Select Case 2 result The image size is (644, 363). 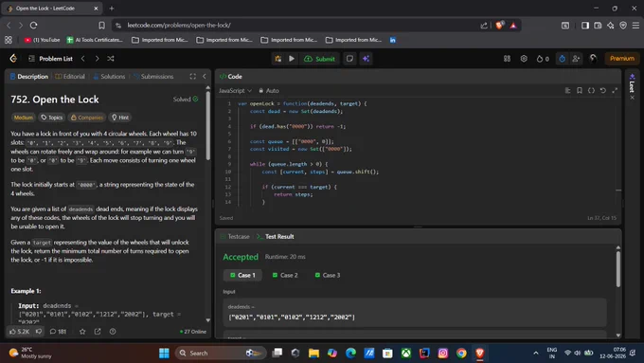(285, 275)
